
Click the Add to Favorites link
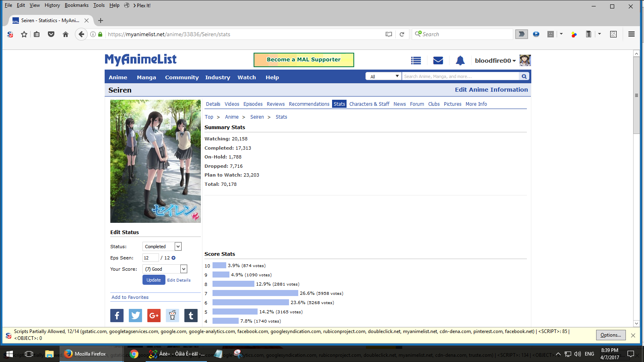pyautogui.click(x=130, y=297)
